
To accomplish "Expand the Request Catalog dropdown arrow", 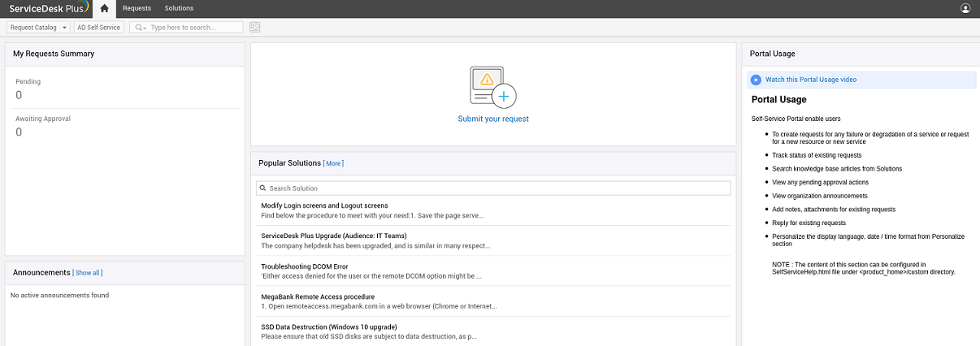I will (64, 28).
